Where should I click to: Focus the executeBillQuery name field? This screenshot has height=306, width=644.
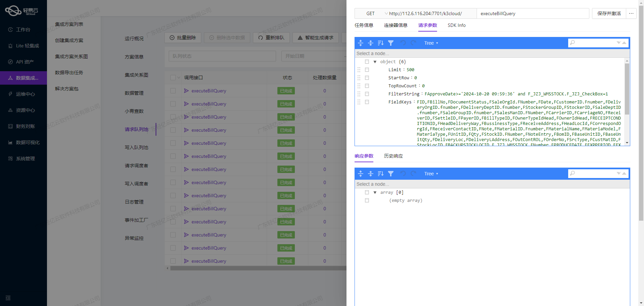533,13
